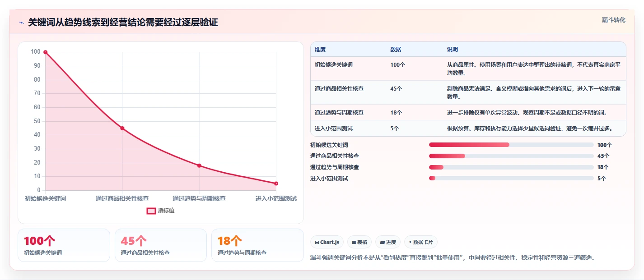Image resolution: width=644 pixels, height=280 pixels.
Task: Click the description beginning 进一步排除
Action: tap(528, 112)
